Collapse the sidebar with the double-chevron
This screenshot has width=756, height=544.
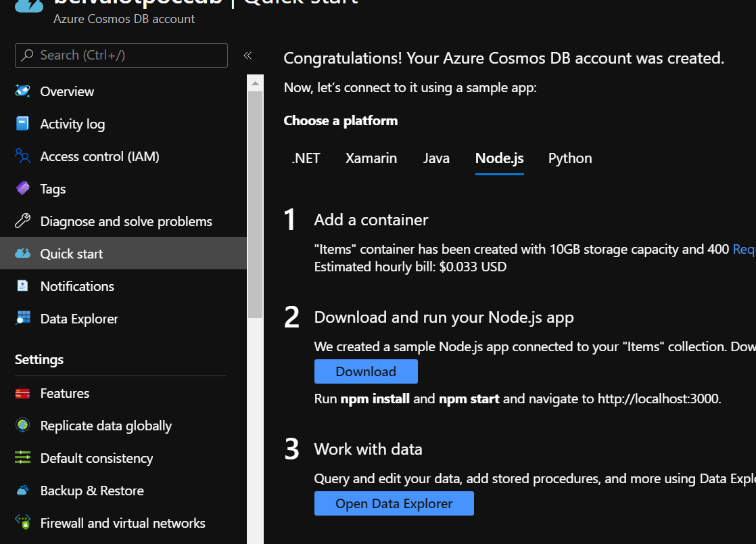pyautogui.click(x=247, y=55)
